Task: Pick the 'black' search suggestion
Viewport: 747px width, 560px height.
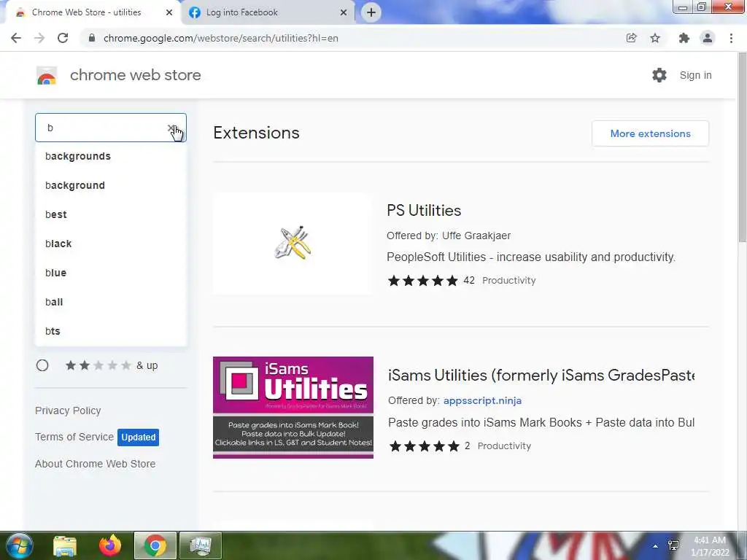Action: [111, 244]
